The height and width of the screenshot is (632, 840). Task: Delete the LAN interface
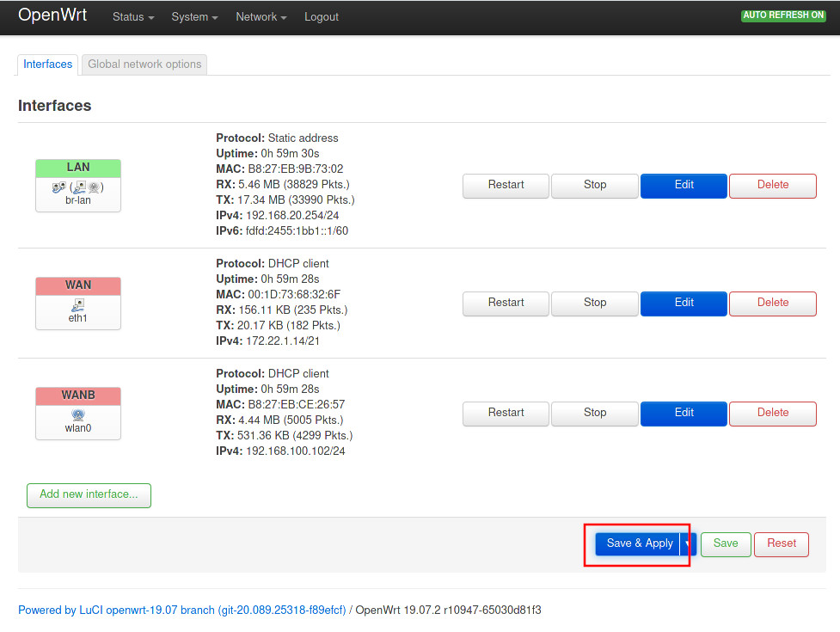click(x=772, y=186)
